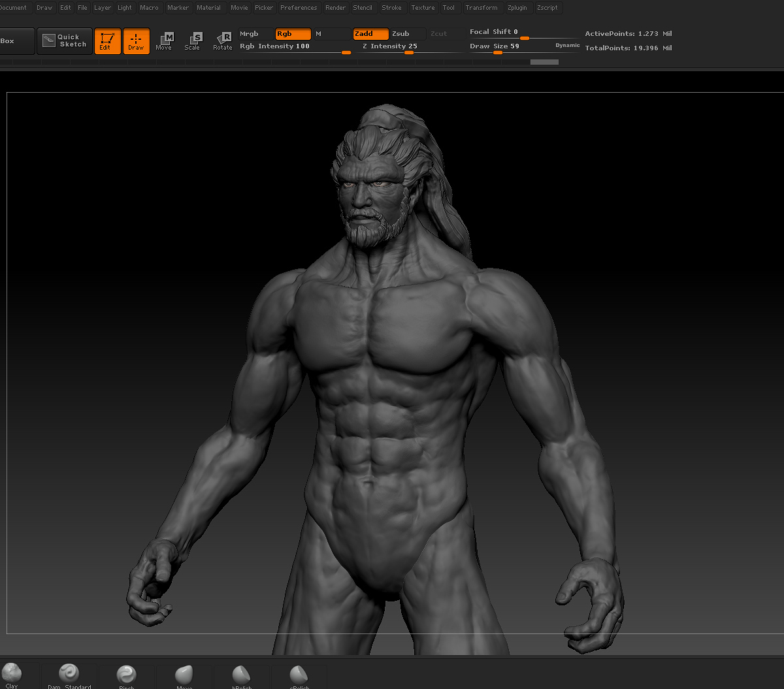
Task: Open the Material menu
Action: pos(209,8)
